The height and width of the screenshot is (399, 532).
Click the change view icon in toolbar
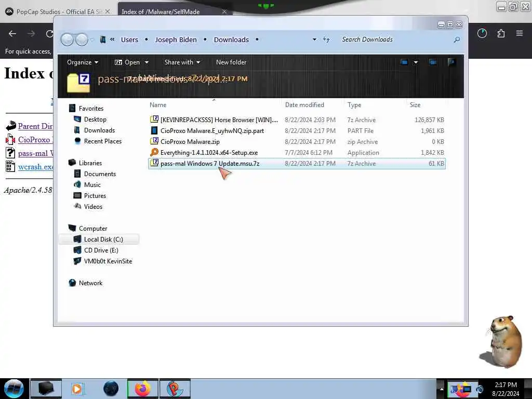tap(404, 62)
